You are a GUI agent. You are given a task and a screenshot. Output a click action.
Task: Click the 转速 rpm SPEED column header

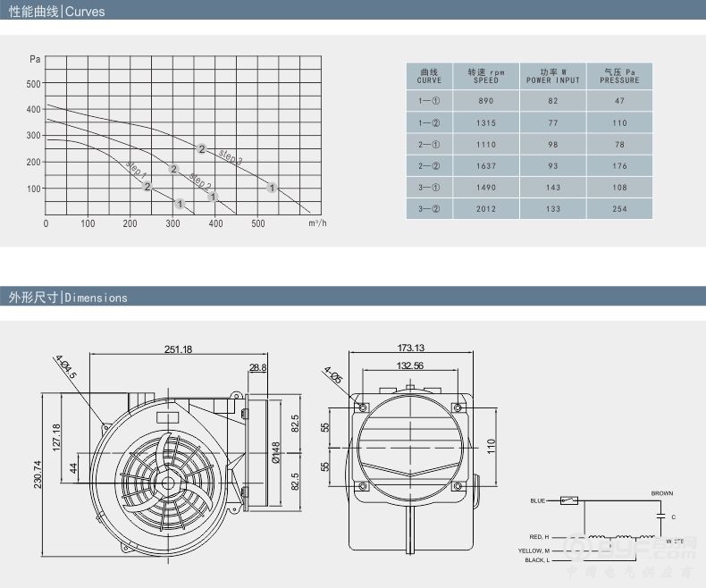pos(486,75)
